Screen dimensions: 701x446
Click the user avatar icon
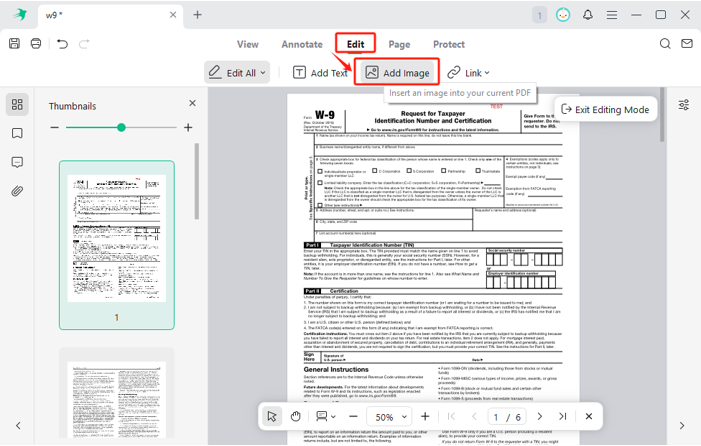[x=563, y=15]
